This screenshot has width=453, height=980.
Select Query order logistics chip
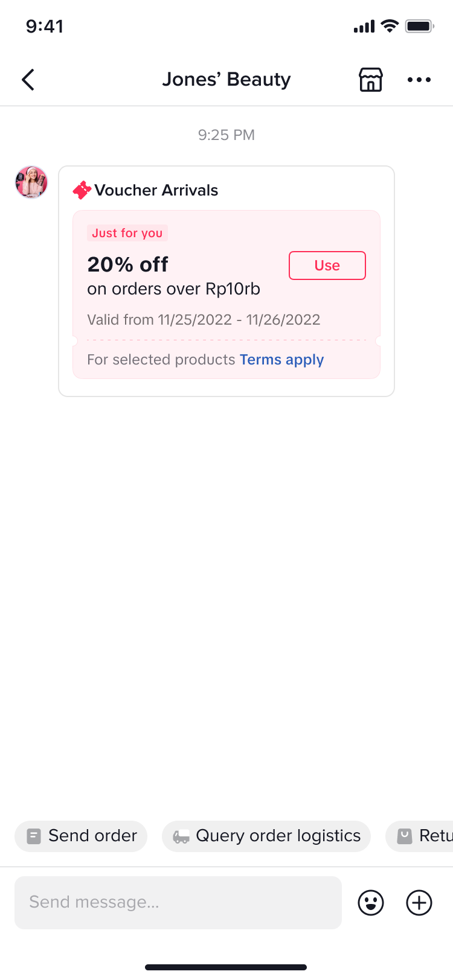point(266,836)
